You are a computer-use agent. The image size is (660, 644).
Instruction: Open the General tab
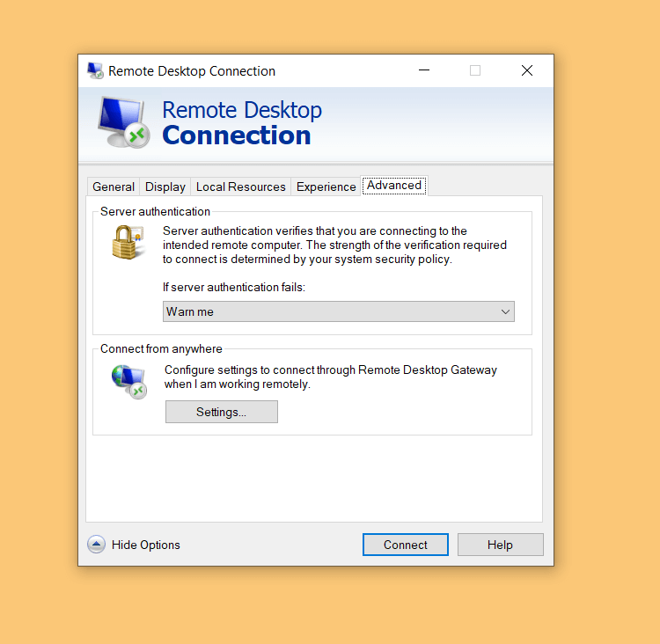pyautogui.click(x=114, y=187)
